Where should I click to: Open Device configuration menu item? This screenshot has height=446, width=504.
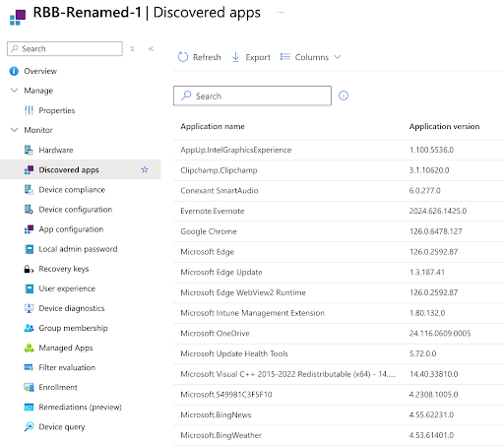click(76, 210)
